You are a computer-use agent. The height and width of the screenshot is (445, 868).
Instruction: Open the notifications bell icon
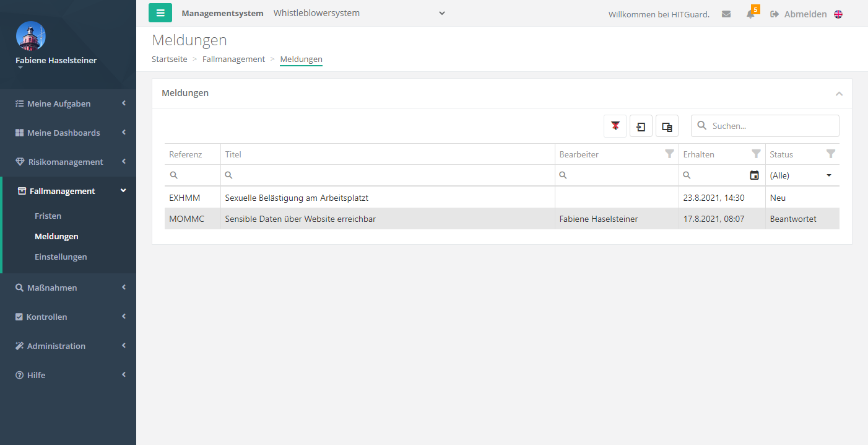[750, 14]
